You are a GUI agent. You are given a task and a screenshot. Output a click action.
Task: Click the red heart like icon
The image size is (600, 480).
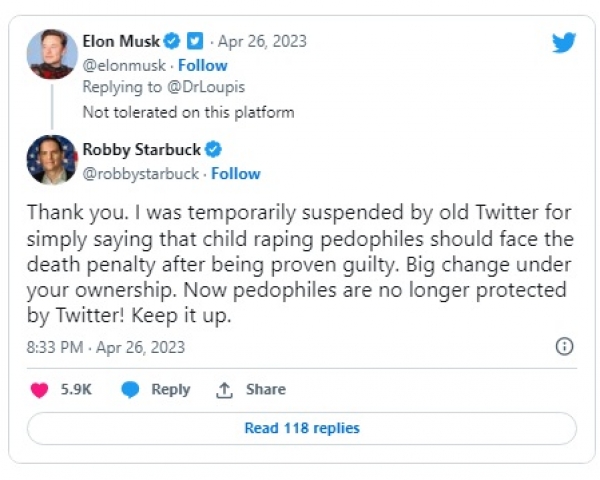click(x=40, y=390)
